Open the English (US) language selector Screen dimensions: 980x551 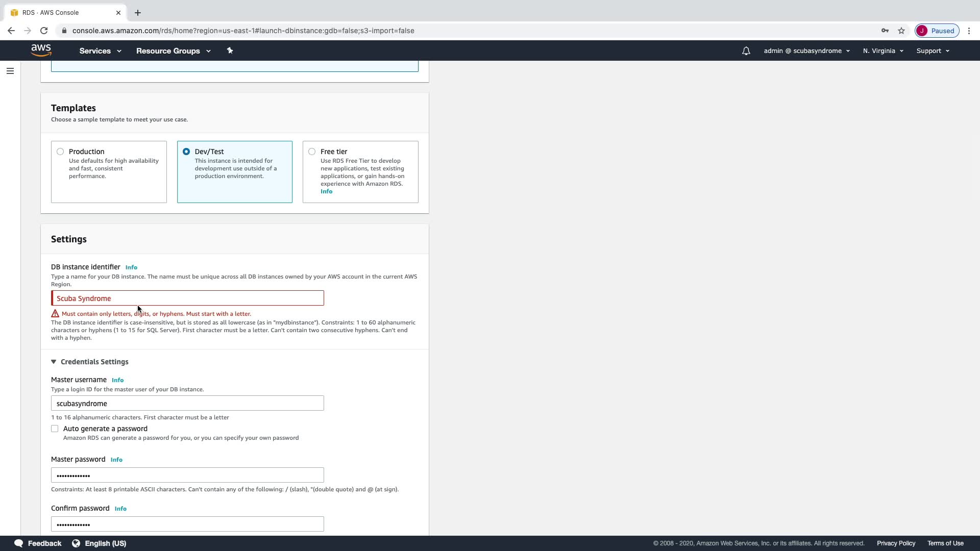pyautogui.click(x=99, y=543)
